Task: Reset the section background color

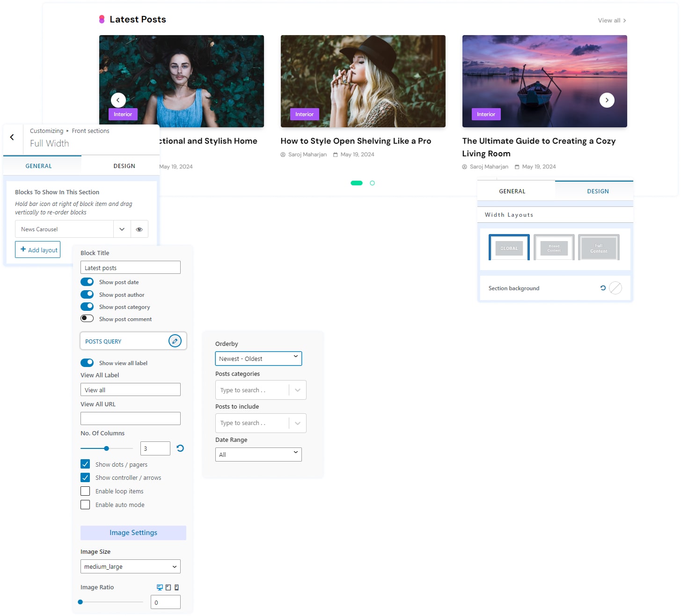Action: 603,288
